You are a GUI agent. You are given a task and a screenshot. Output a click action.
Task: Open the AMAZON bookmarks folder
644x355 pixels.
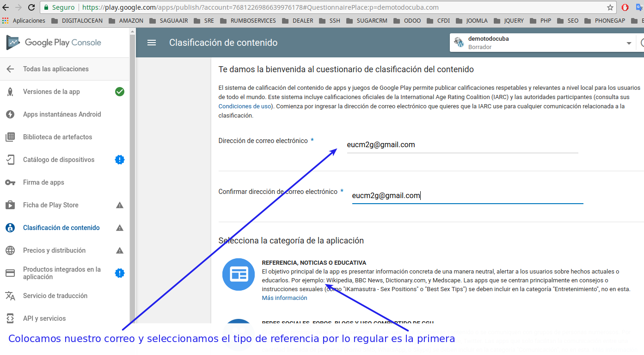pos(126,21)
